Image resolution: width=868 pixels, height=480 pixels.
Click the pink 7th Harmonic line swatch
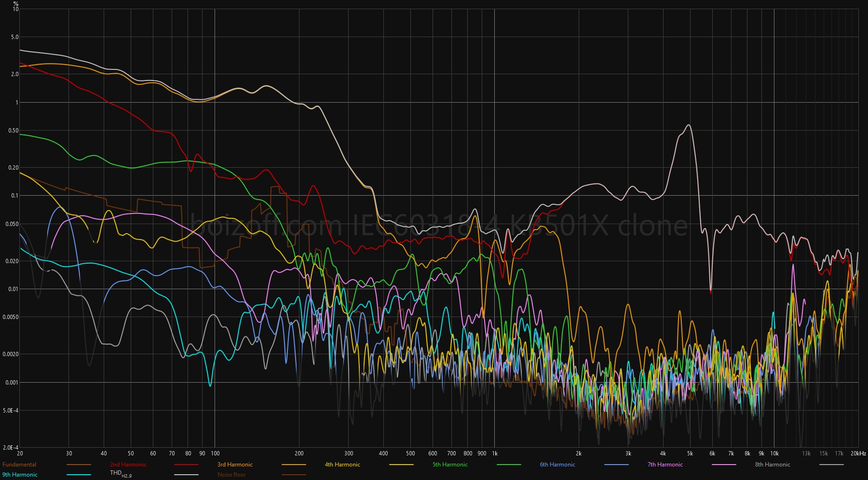(724, 465)
